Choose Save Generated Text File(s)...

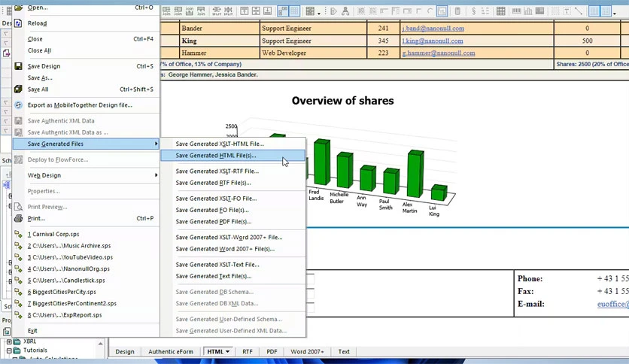[x=232, y=276]
